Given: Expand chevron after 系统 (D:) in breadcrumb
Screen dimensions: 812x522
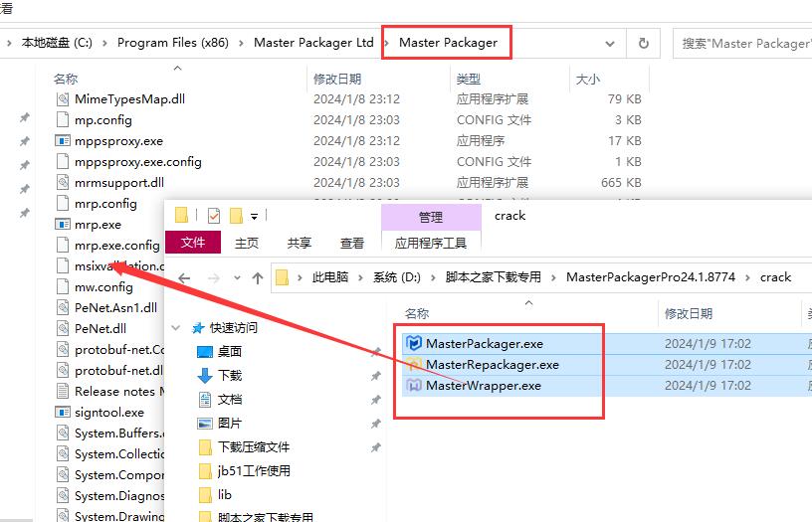Looking at the screenshot, I should click(x=434, y=277).
